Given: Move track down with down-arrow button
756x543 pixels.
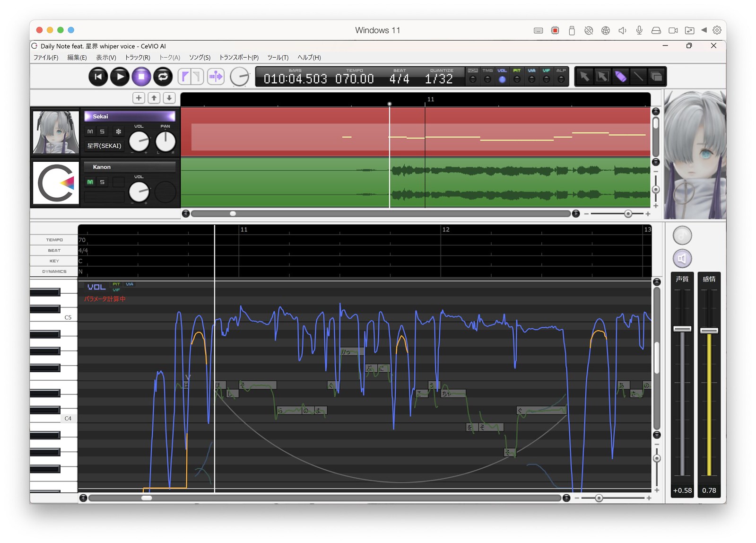Looking at the screenshot, I should 169,98.
